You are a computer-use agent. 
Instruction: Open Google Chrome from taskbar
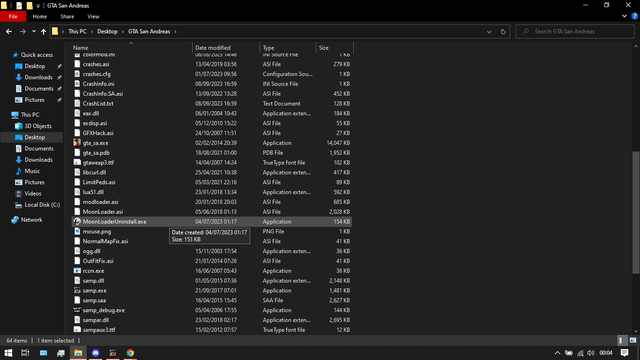130,353
